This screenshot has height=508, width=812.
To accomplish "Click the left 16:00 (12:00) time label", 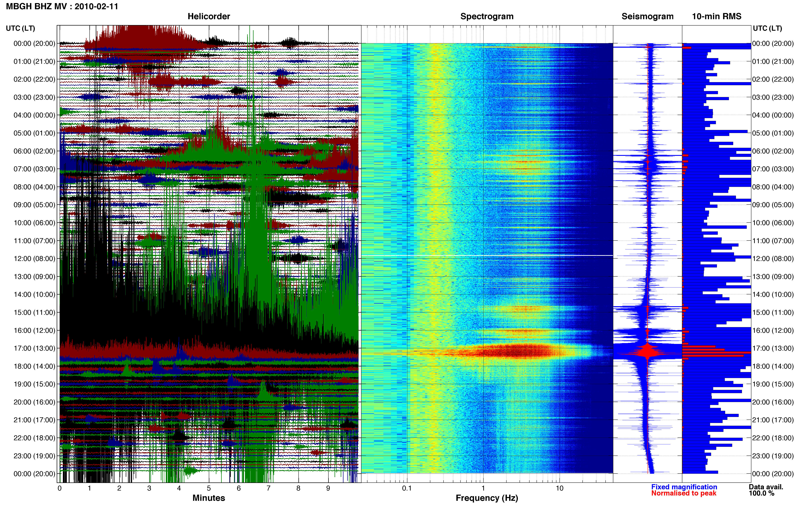I will pos(34,330).
